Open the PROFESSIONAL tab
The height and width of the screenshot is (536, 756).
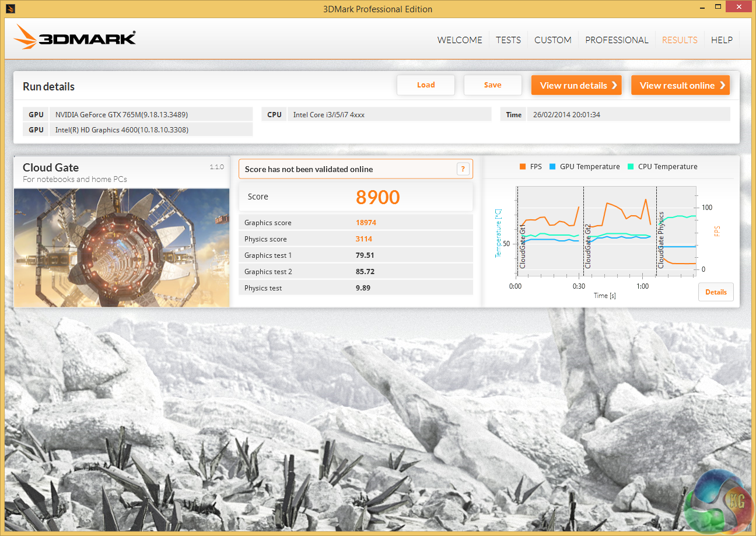coord(617,40)
